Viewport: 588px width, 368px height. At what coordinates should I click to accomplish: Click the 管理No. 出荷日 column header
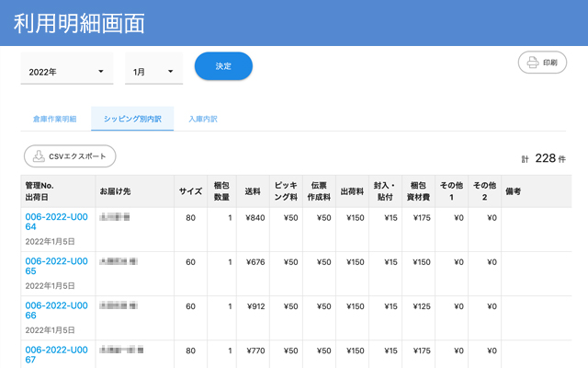(46, 191)
